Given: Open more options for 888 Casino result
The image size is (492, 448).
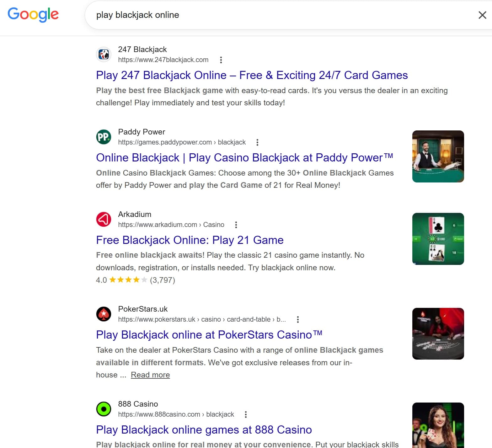Looking at the screenshot, I should [246, 414].
